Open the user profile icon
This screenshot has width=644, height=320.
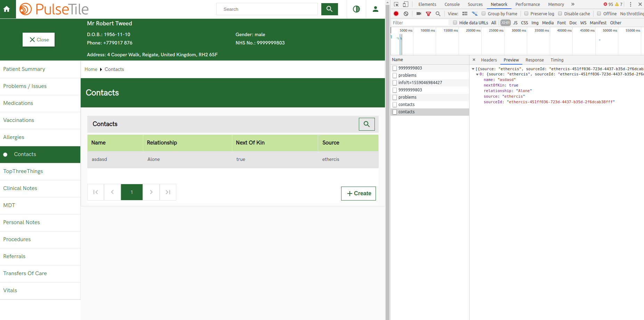point(375,9)
